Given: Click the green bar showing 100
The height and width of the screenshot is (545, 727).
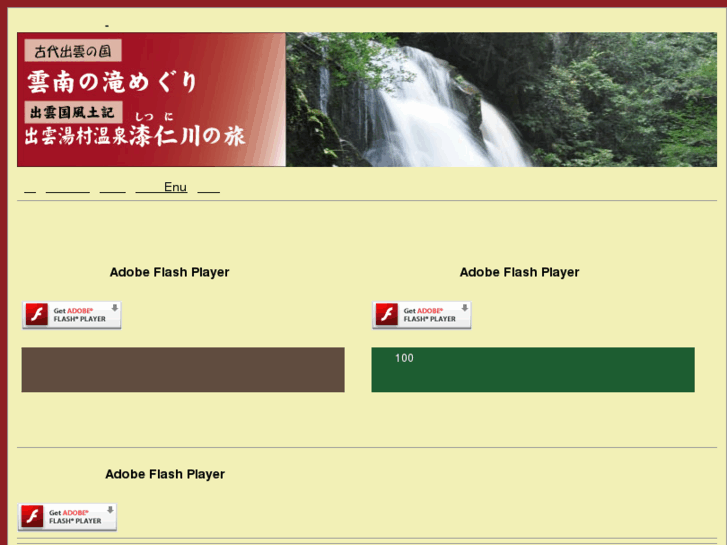Looking at the screenshot, I should point(533,370).
